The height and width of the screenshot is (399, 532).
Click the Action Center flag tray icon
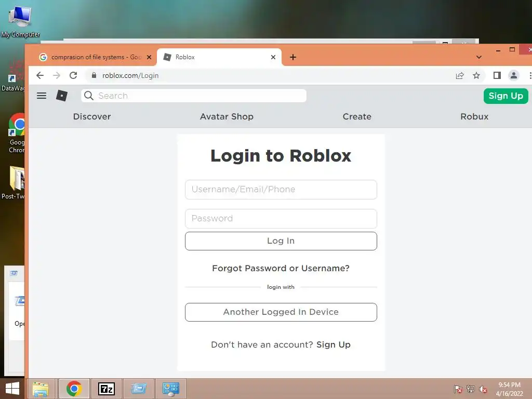(x=458, y=389)
